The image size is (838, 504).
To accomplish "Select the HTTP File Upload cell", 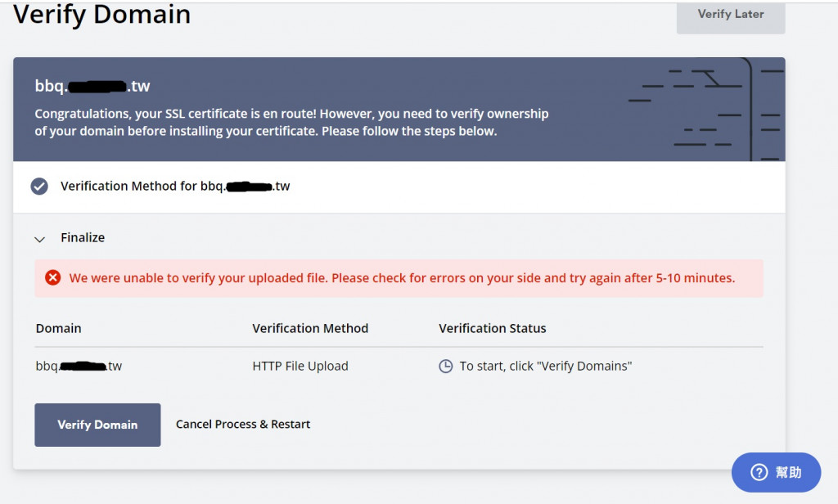I will point(300,367).
